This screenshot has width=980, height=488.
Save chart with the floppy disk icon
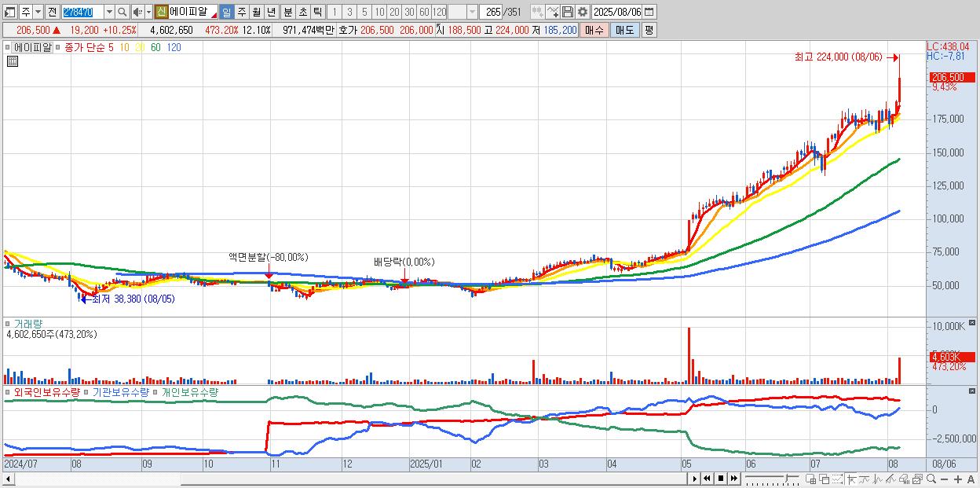(x=568, y=12)
